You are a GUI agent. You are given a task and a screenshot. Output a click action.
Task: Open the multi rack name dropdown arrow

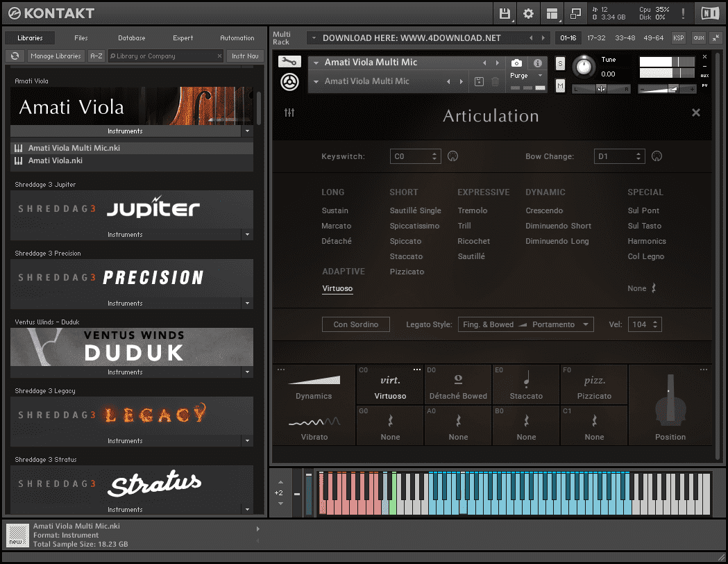pos(314,38)
